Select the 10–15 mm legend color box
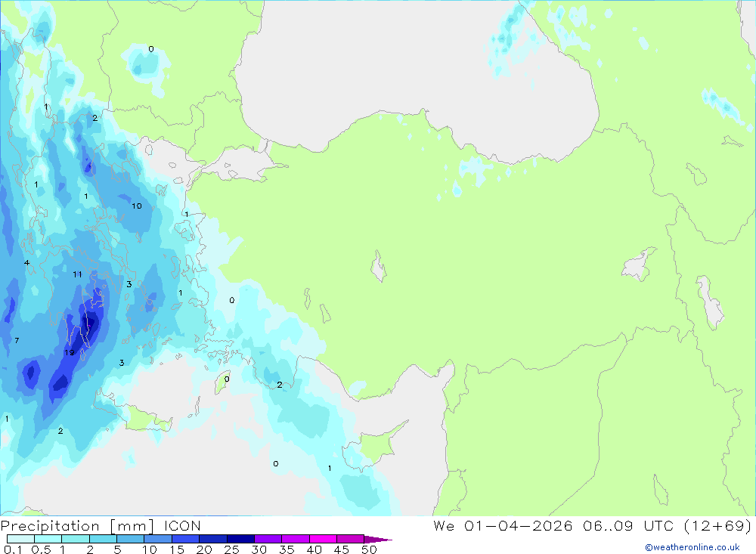 (x=158, y=539)
